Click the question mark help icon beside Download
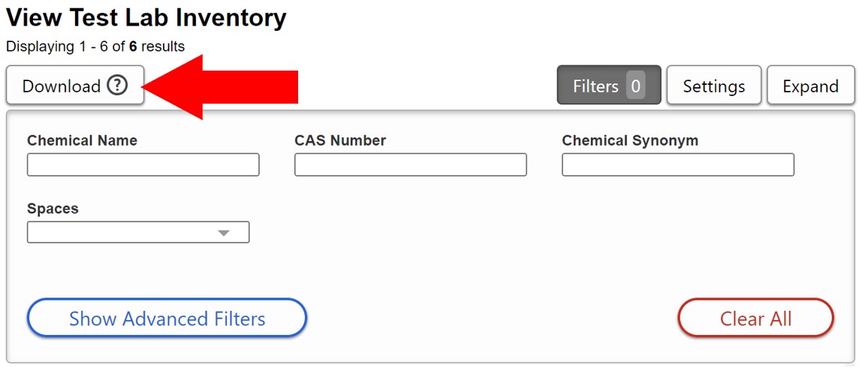868x383 pixels. (117, 86)
